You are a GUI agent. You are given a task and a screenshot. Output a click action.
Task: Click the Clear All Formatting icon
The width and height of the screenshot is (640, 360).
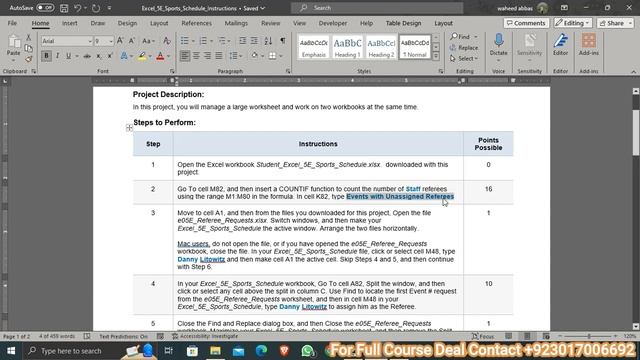[x=167, y=41]
